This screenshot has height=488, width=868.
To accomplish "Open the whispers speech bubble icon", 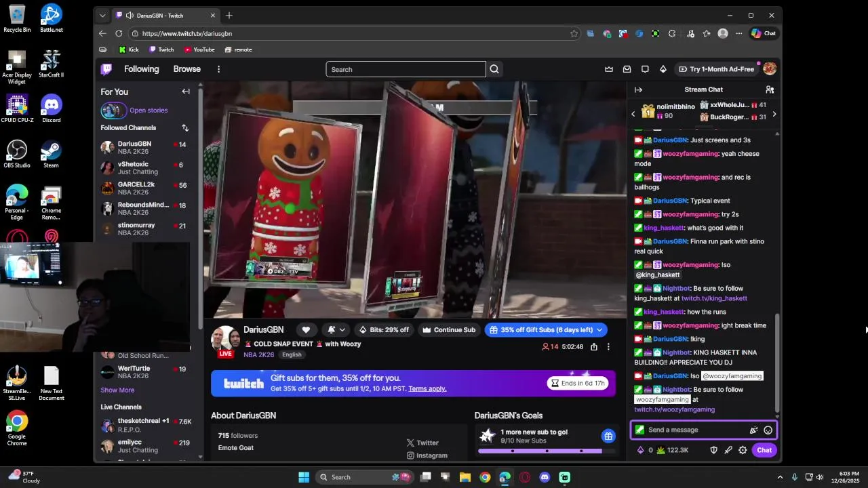I will coord(645,69).
